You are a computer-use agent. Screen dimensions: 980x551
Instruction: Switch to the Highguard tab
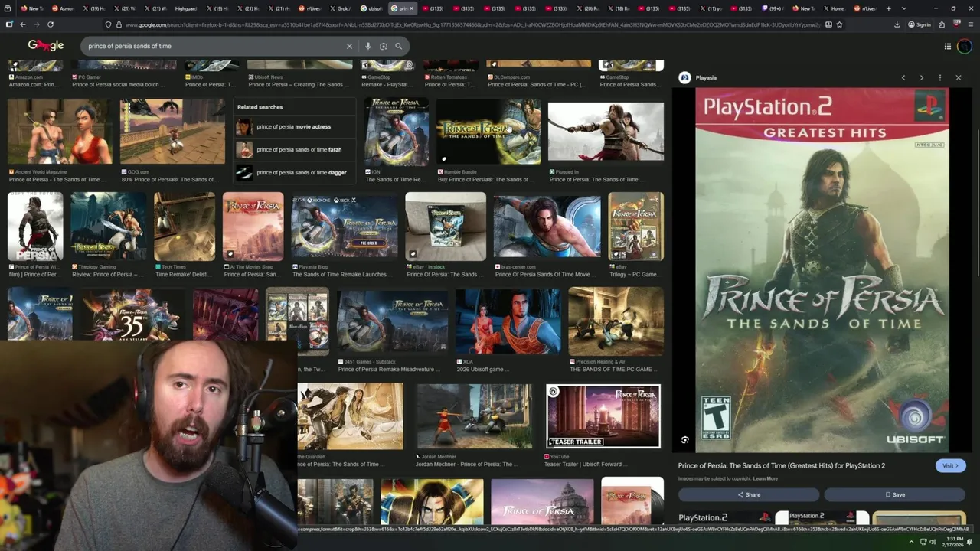(x=185, y=8)
